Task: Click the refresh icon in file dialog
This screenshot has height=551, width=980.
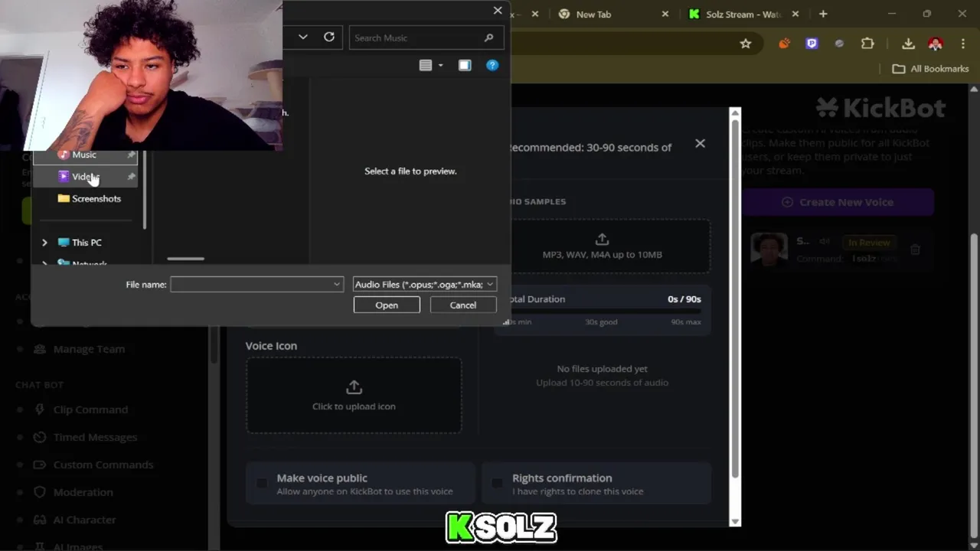Action: pos(329,37)
